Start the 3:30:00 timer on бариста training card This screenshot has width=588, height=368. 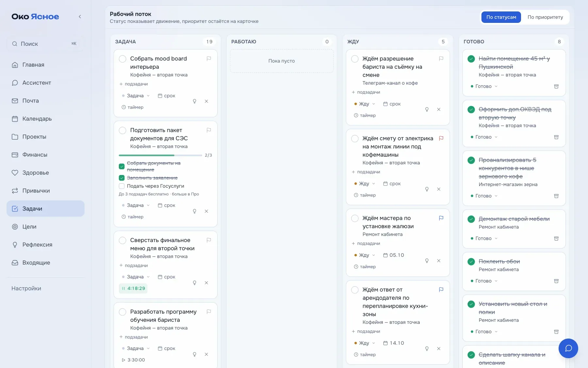(x=133, y=360)
